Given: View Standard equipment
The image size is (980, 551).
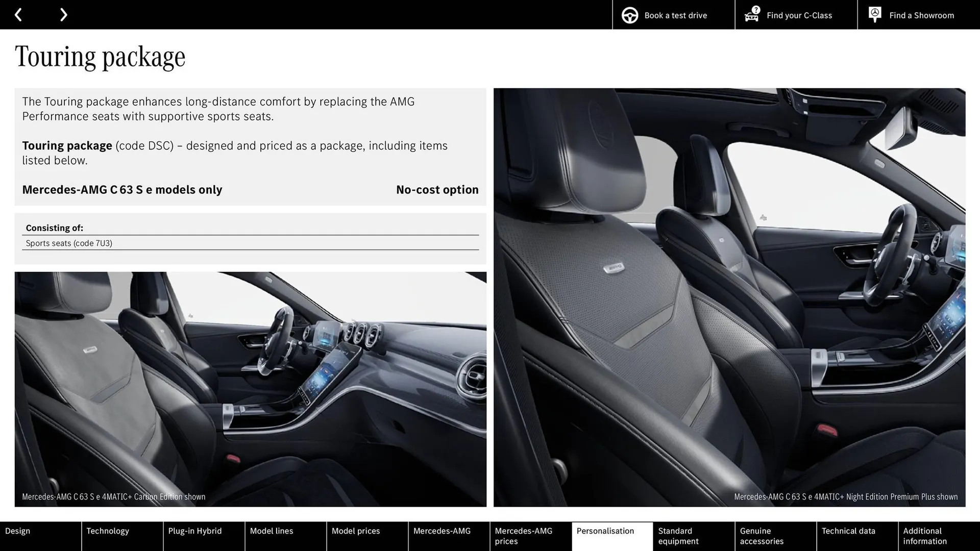Looking at the screenshot, I should point(678,536).
